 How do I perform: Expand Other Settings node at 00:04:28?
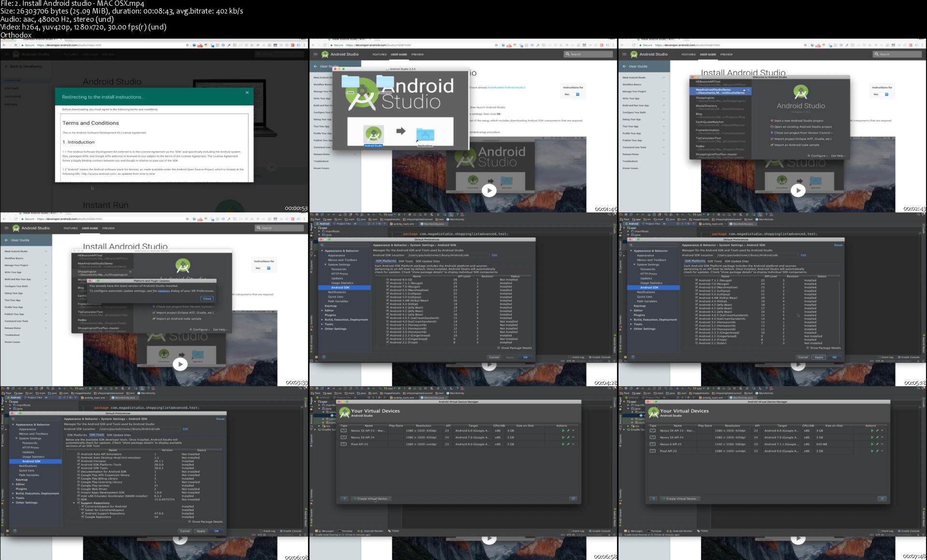(323, 329)
